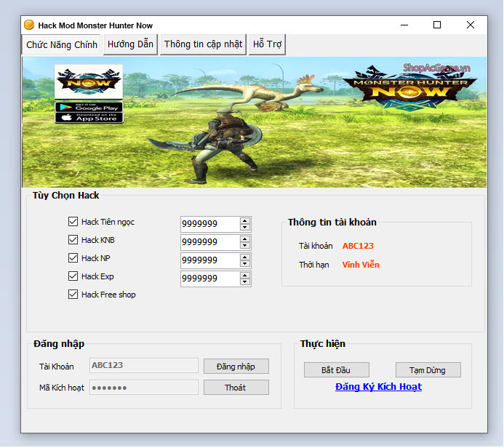Toggle the Hack Tiên ngọc checkbox

click(73, 221)
